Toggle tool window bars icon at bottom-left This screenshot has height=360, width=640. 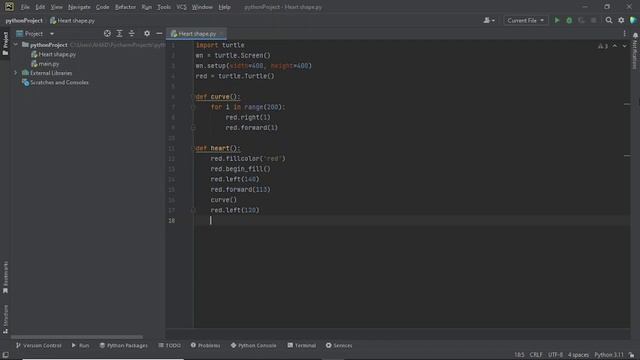click(x=5, y=355)
